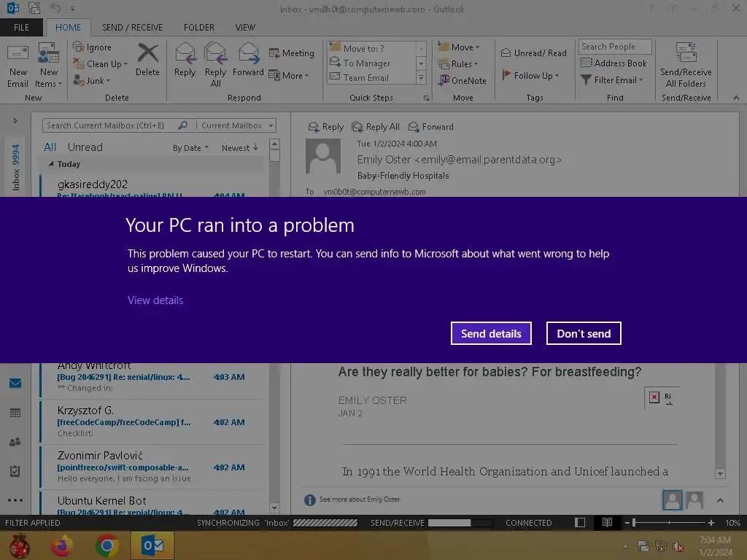Open the Follow Up flag menu

point(531,75)
